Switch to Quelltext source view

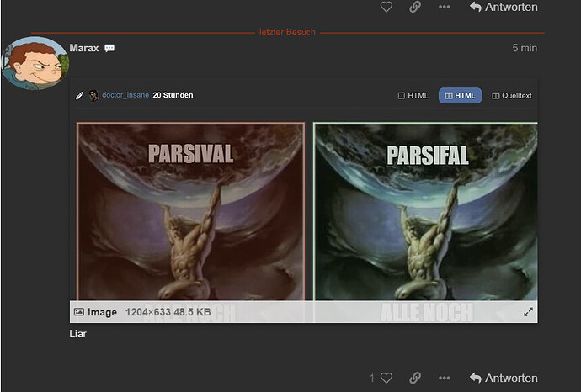512,96
